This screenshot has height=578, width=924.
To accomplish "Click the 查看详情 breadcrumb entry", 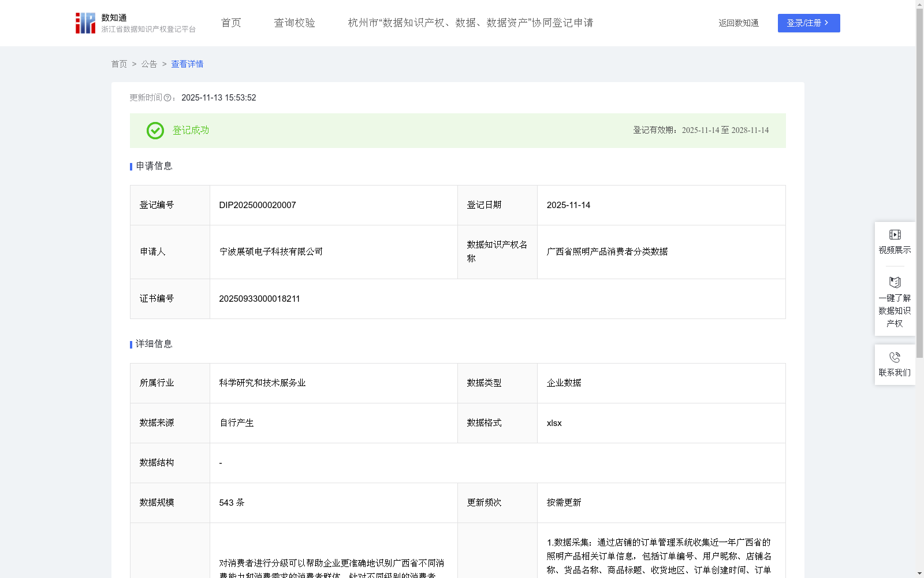I will point(187,64).
